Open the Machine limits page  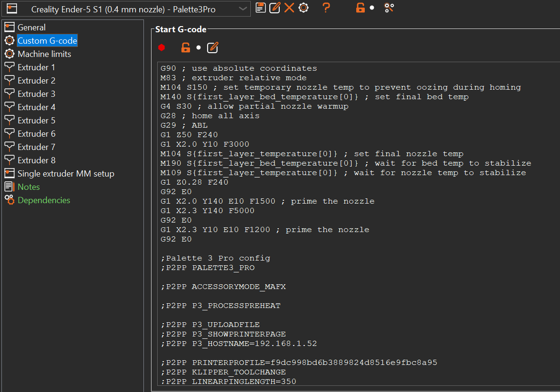pos(44,54)
